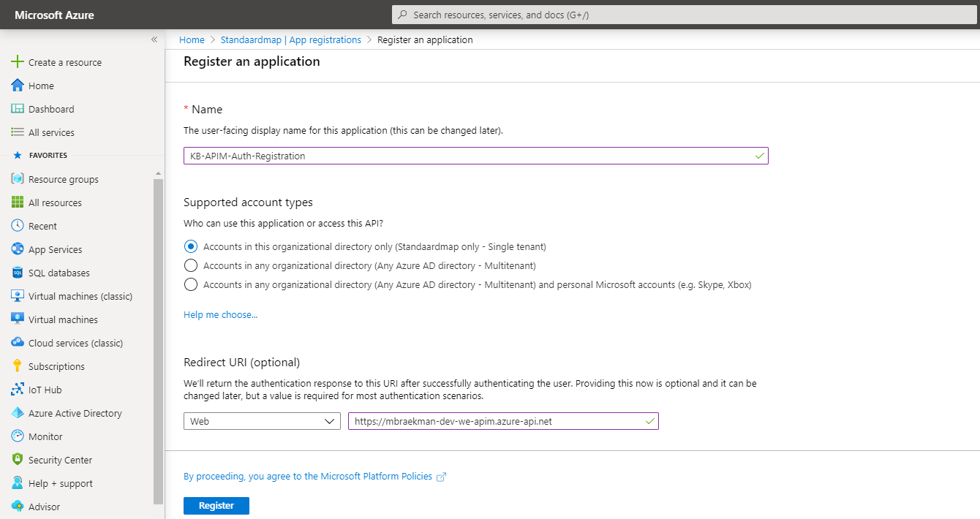Screen dimensions: 980x519
Task: Go to Home via the breadcrumb
Action: click(192, 39)
